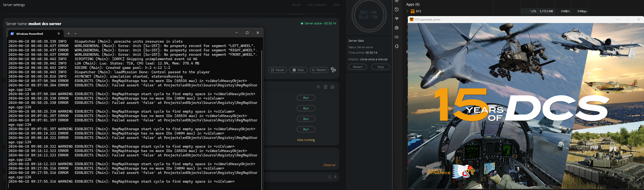Click the server name 'mobot dcs server'
Screen dimensions: 644x190
(45, 24)
